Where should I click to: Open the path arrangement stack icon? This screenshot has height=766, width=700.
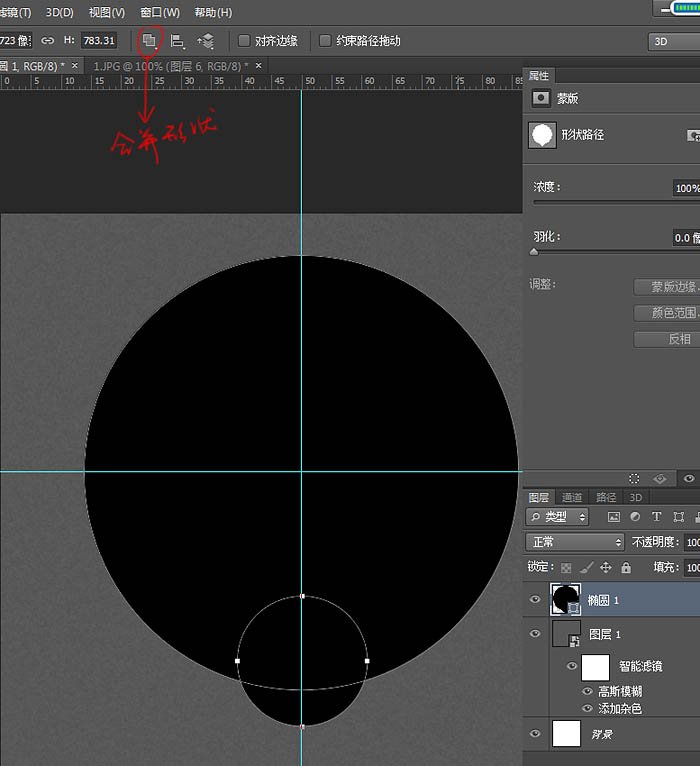tap(205, 41)
